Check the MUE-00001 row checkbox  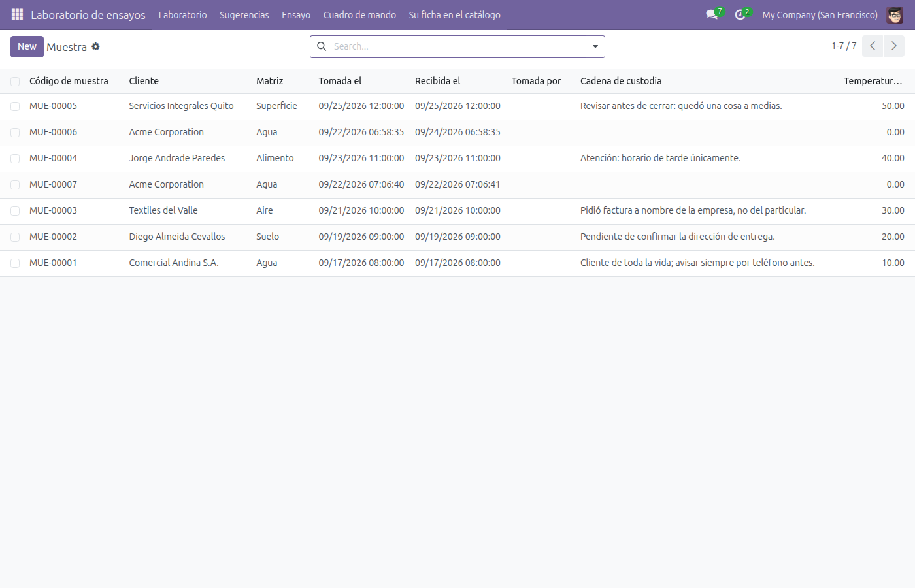[15, 263]
